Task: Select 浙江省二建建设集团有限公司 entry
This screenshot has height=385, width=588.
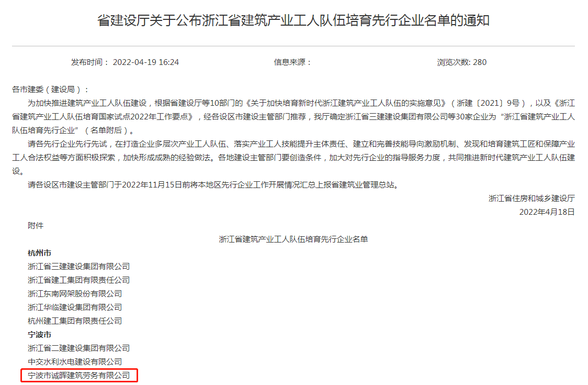Action: click(79, 348)
